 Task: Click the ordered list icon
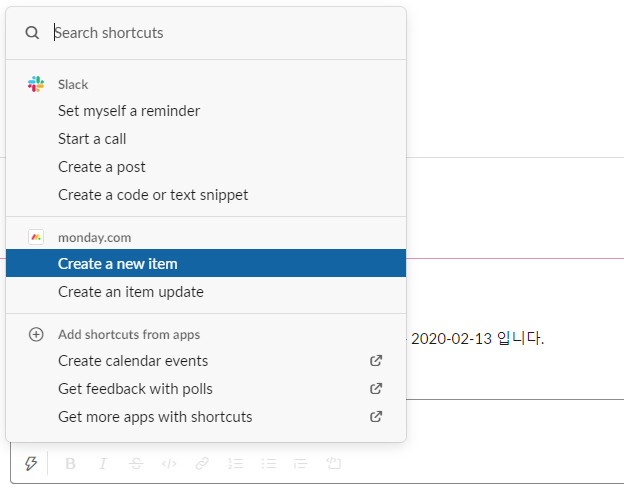tap(235, 463)
